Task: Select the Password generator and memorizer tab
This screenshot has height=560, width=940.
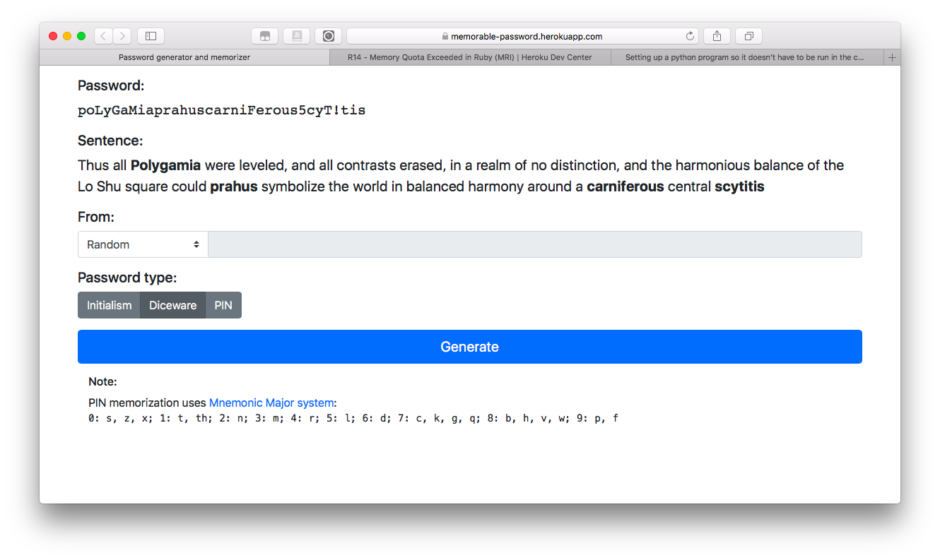Action: point(184,57)
